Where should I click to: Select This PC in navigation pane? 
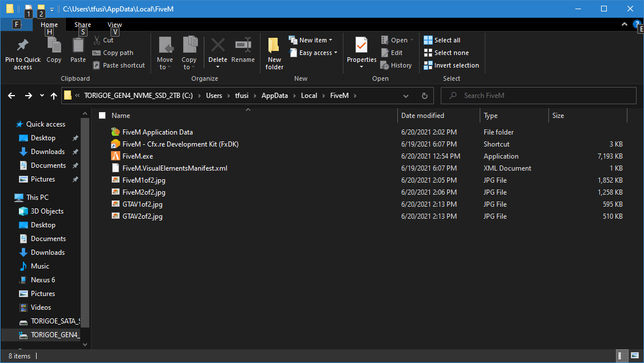click(x=37, y=198)
